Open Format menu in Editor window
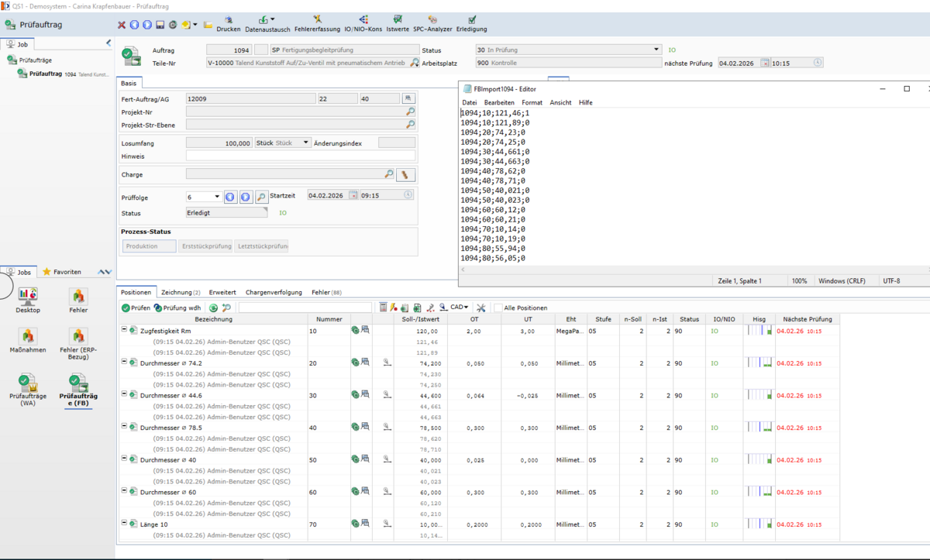This screenshot has width=930, height=560. pyautogui.click(x=532, y=102)
